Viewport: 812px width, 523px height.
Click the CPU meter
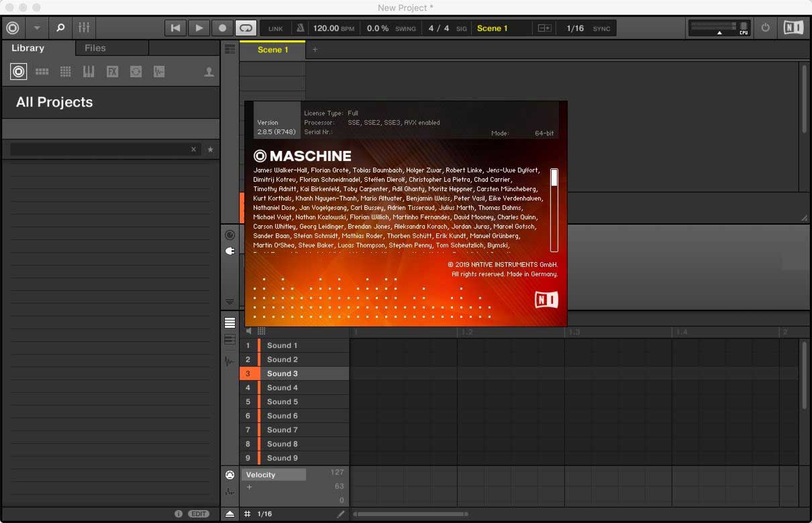(x=719, y=28)
